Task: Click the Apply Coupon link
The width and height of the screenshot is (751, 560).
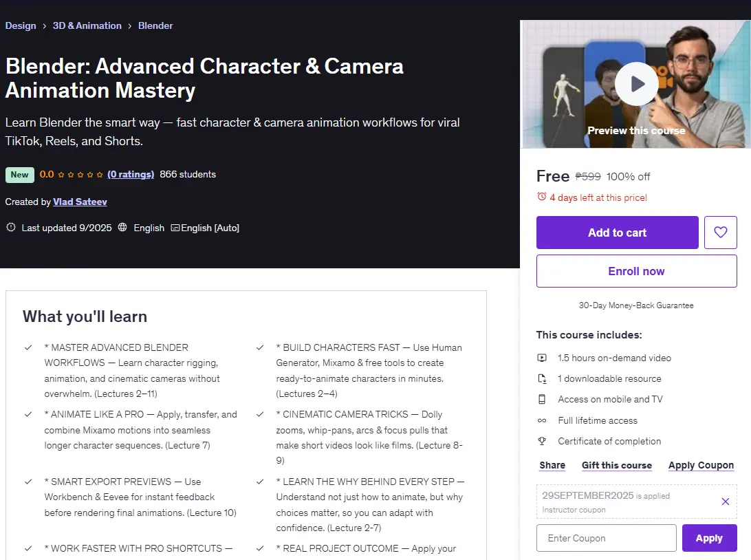Action: click(x=701, y=465)
